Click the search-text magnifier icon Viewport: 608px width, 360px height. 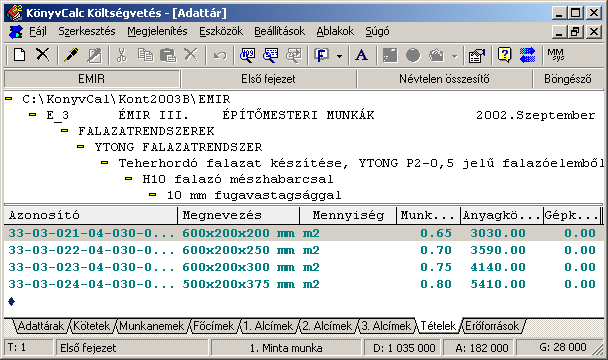point(271,55)
